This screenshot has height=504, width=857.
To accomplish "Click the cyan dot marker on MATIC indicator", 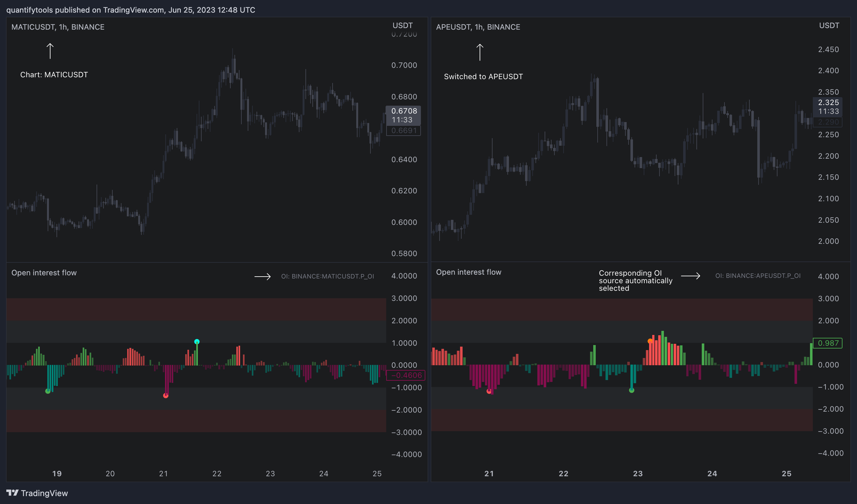I will point(197,342).
